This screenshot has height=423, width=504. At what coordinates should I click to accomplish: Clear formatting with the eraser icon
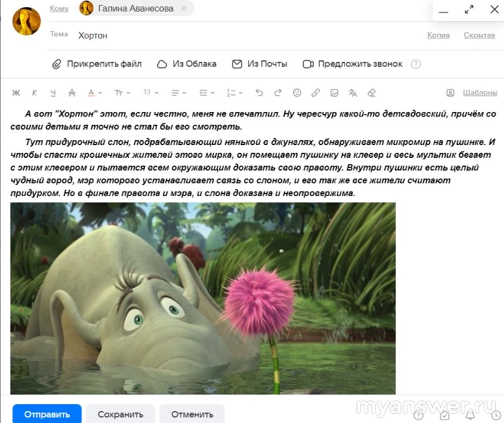pos(371,93)
